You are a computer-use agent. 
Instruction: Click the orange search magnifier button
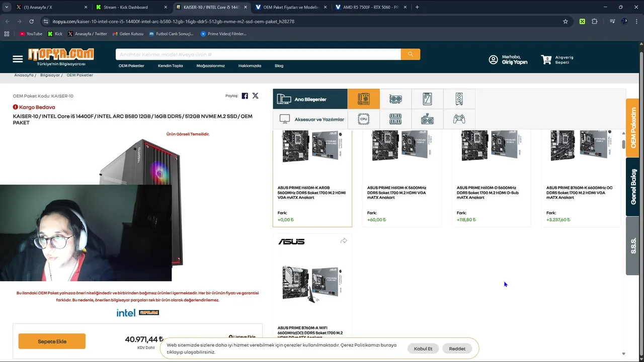[410, 54]
